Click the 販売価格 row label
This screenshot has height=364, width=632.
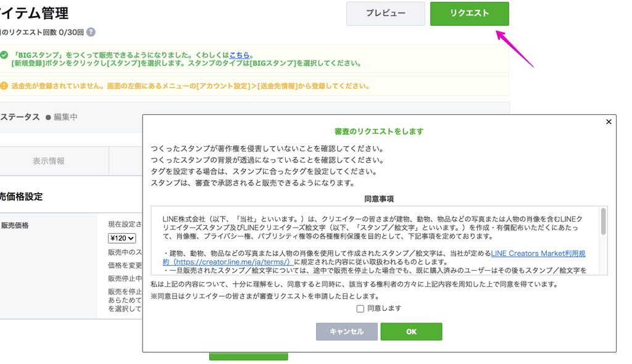[15, 225]
